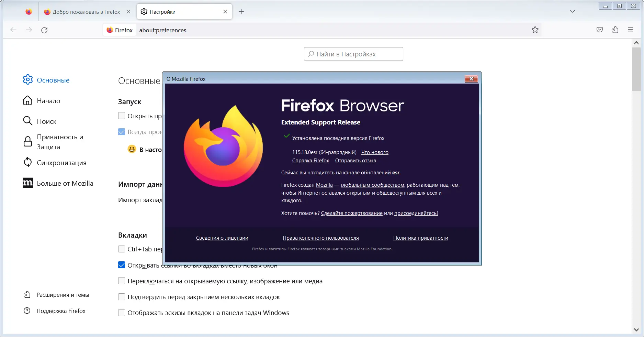Open Сведения о лицензии link
Screen dimensions: 644x337
point(222,238)
